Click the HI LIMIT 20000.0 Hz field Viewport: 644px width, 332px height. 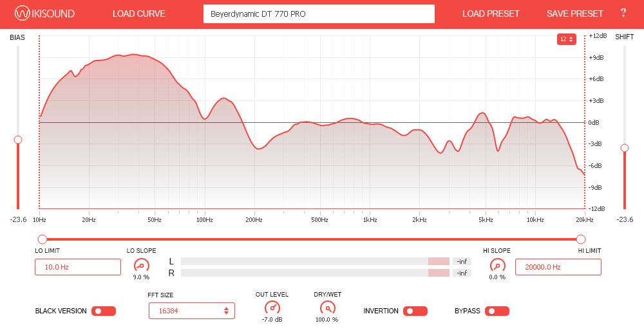click(558, 267)
